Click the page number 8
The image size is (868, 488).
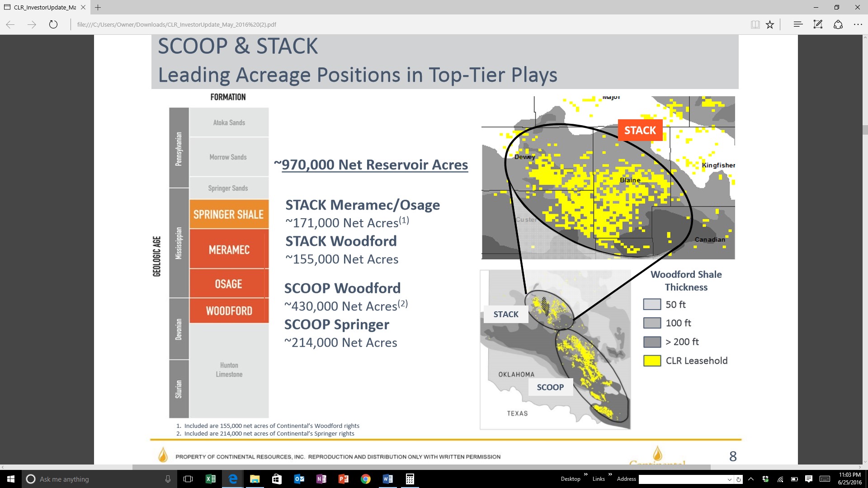coord(733,456)
